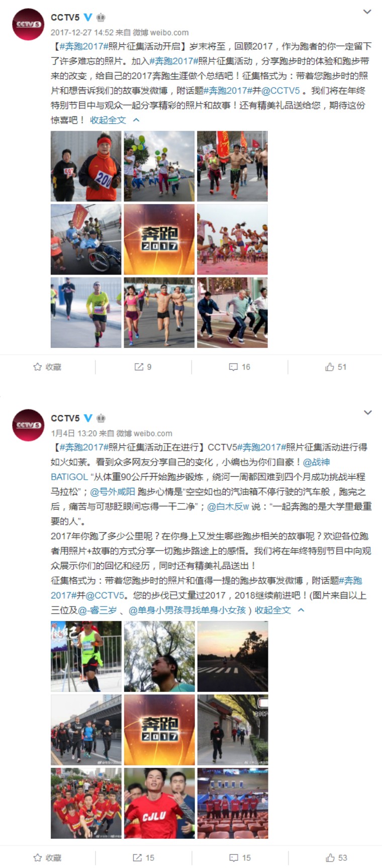Viewport: 382px width, 868px height.
Task: Like the second post (53 likes)
Action: click(336, 858)
